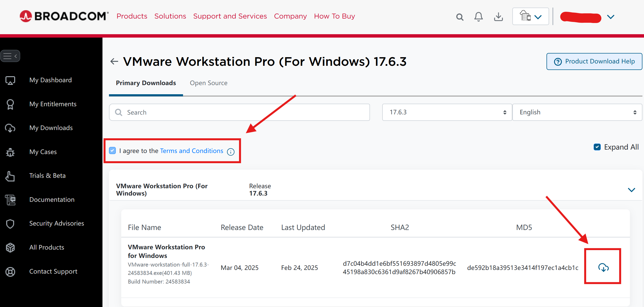Screen dimensions: 644x307
Task: Open the notifications bell icon
Action: pos(478,17)
